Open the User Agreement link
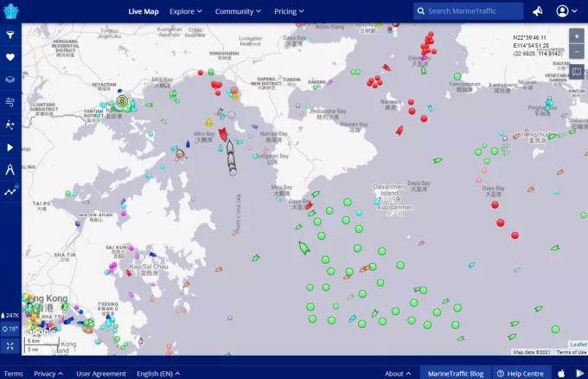 pyautogui.click(x=100, y=373)
